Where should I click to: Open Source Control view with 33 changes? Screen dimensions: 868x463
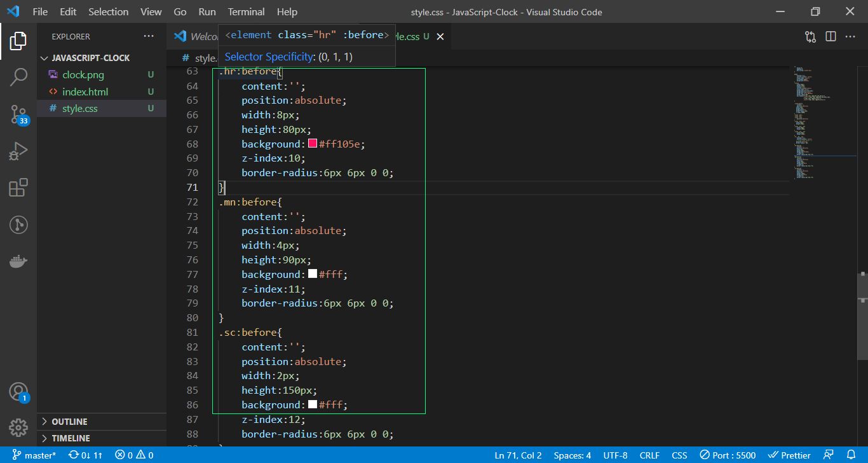click(x=18, y=114)
